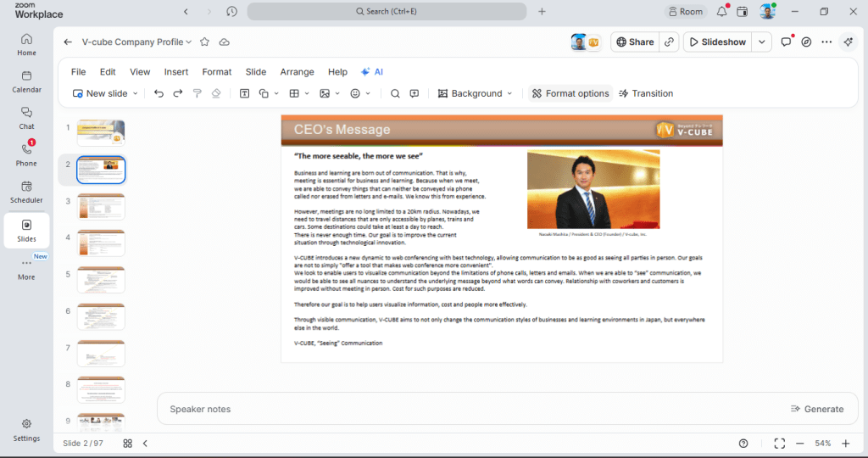This screenshot has height=458, width=868.
Task: Expand the Slideshow options arrow
Action: click(762, 42)
